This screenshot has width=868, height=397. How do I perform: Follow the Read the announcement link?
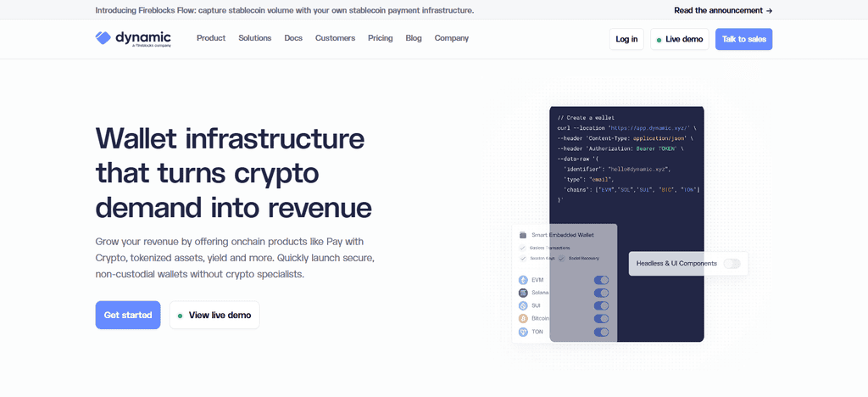point(723,10)
